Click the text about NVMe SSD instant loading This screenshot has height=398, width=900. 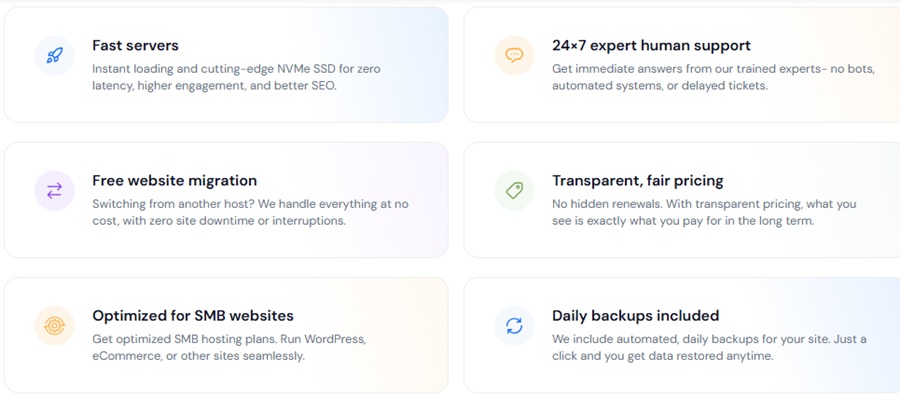coord(236,78)
